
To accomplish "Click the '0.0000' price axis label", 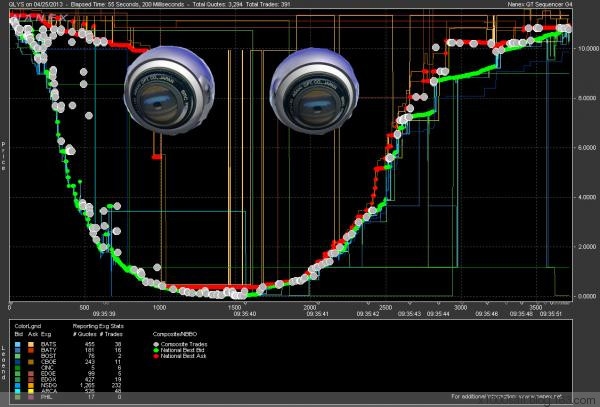I will tap(587, 296).
